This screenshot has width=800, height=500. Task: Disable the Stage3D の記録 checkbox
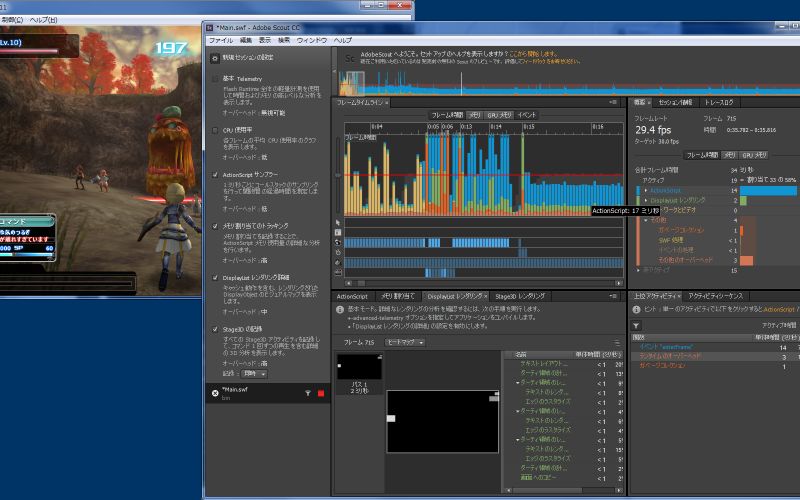(215, 328)
